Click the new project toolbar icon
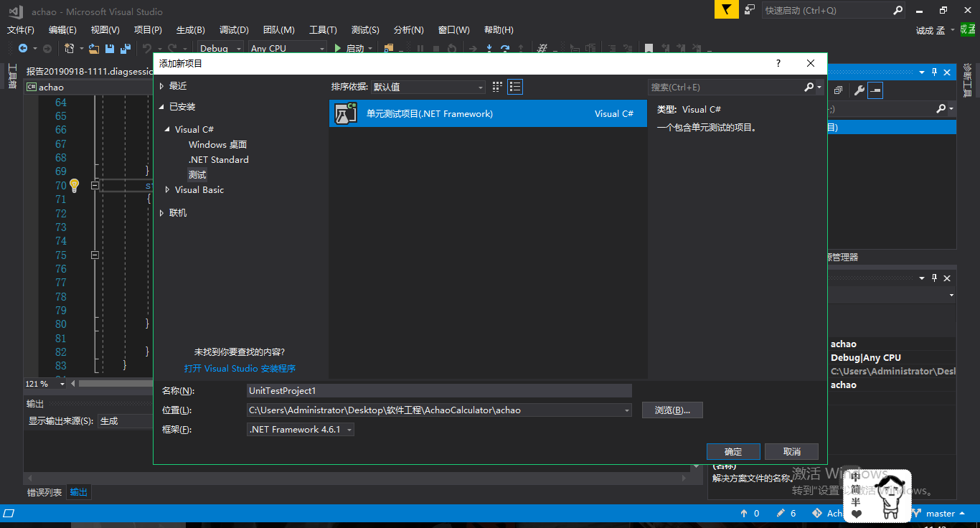 click(x=70, y=48)
